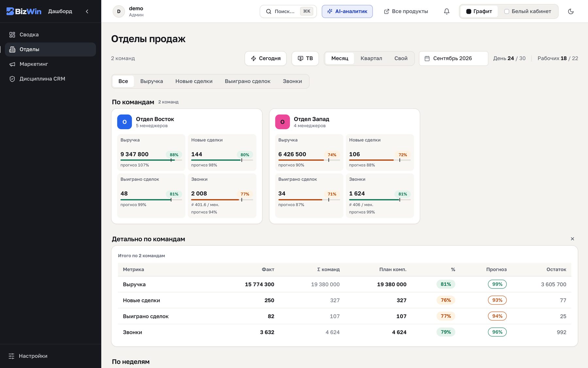Select the Все metrics tab
Viewport: 588px width, 368px height.
[123, 81]
